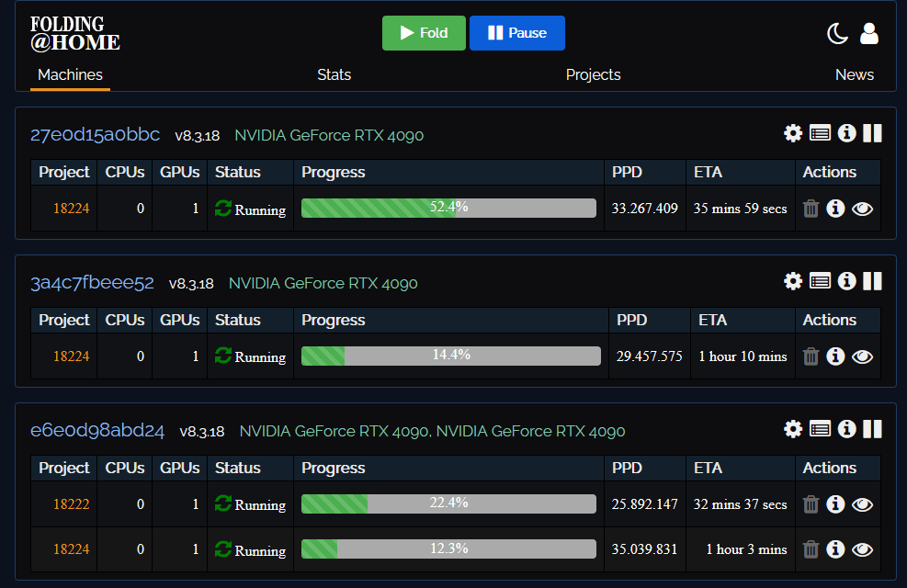Click the 52.4% progress bar

tap(448, 209)
